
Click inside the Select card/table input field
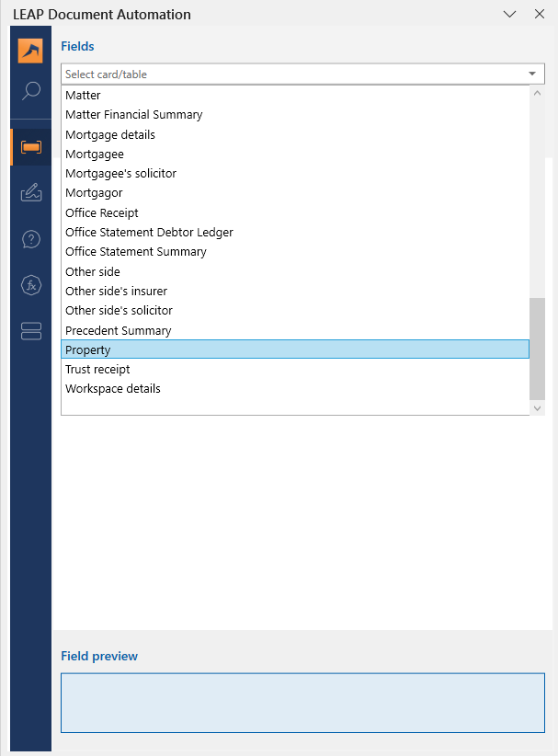pos(276,74)
